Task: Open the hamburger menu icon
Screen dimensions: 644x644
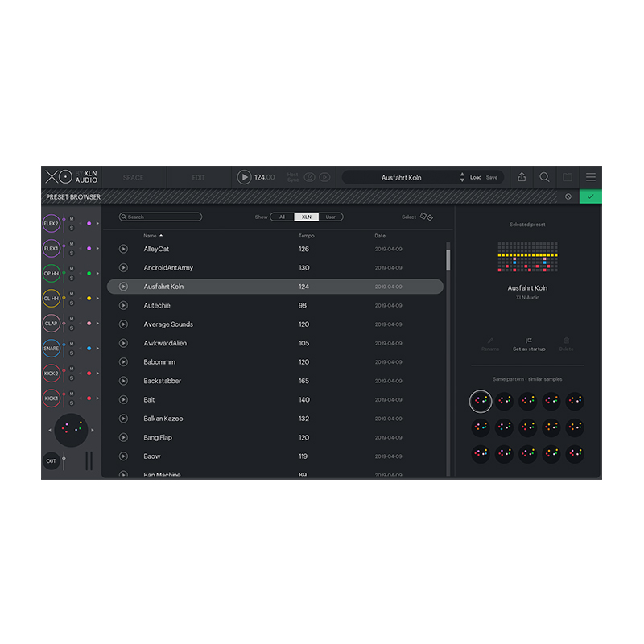Action: (591, 177)
